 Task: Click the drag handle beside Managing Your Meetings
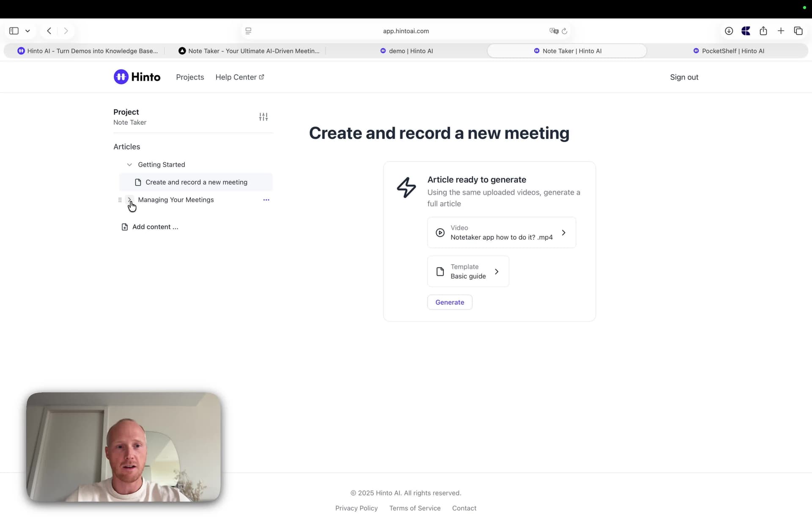pos(120,200)
